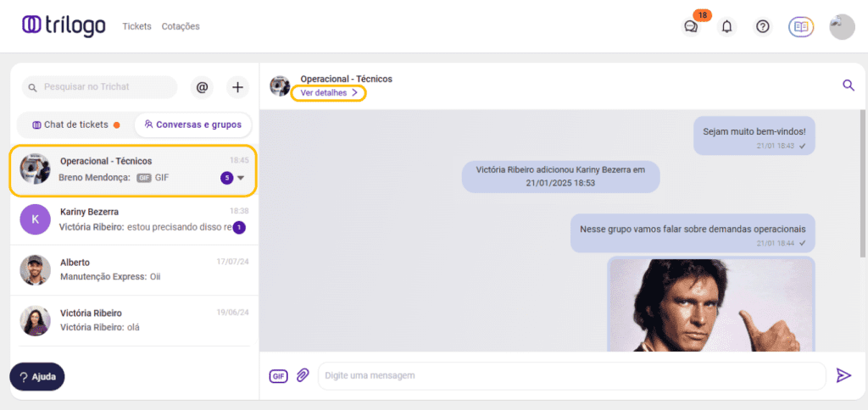Image resolution: width=868 pixels, height=410 pixels.
Task: Click the 'Breno Mendonça: GIF' preview
Action: tap(114, 178)
